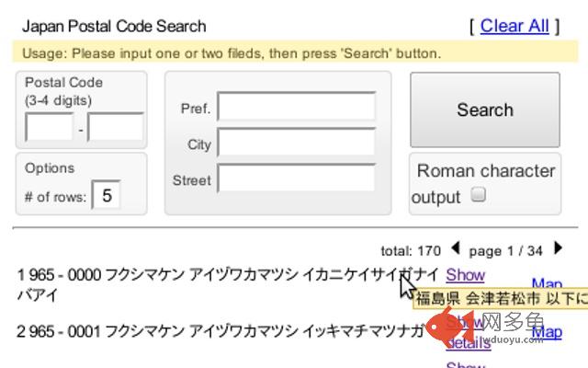The height and width of the screenshot is (368, 588).
Task: Open Map link for 965-0001 result
Action: 547,332
